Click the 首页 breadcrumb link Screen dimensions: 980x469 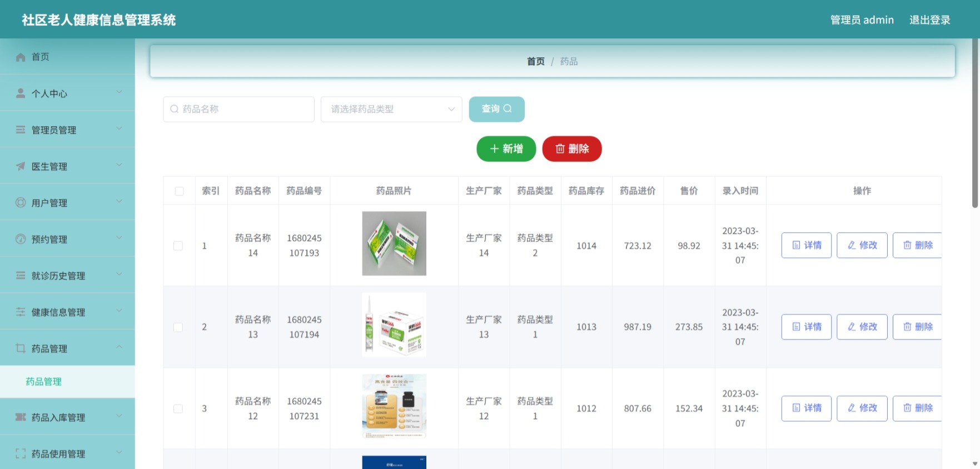pos(536,61)
